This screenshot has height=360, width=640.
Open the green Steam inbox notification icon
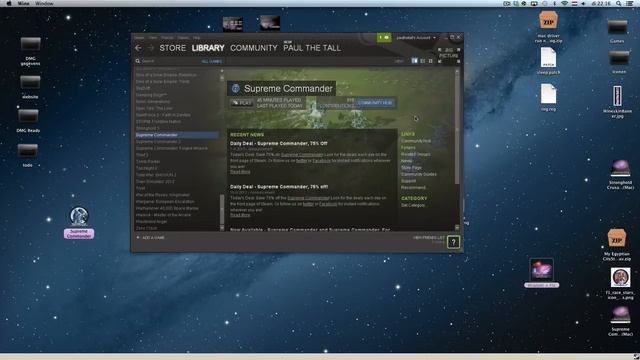(x=384, y=38)
